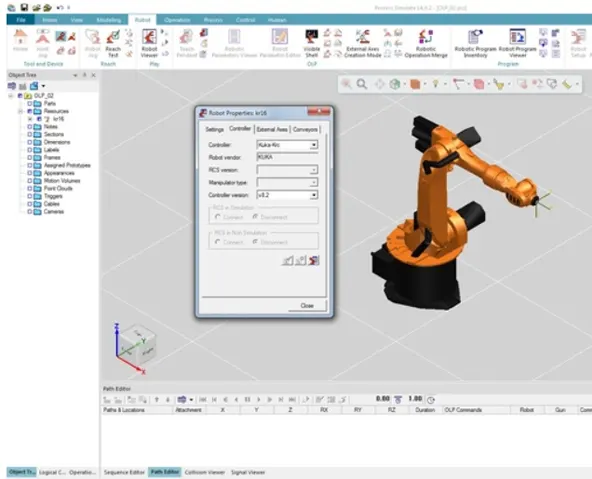592x479 pixels.
Task: Click the Home ribbon icon
Action: [x=20, y=41]
